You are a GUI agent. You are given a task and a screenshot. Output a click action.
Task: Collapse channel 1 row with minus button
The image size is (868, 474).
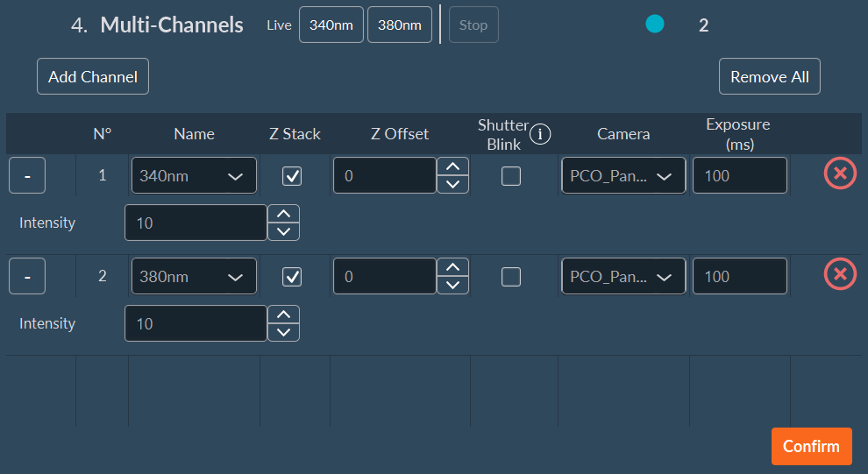coord(27,175)
